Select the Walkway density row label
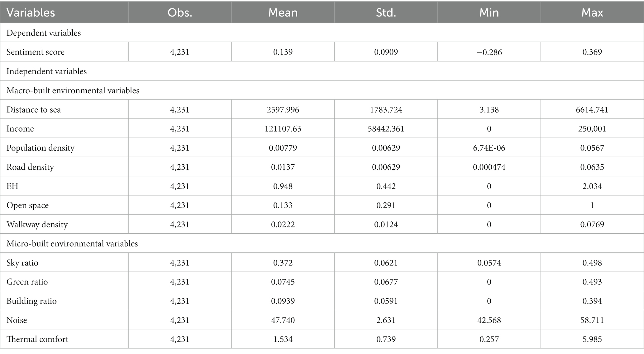 [x=37, y=225]
